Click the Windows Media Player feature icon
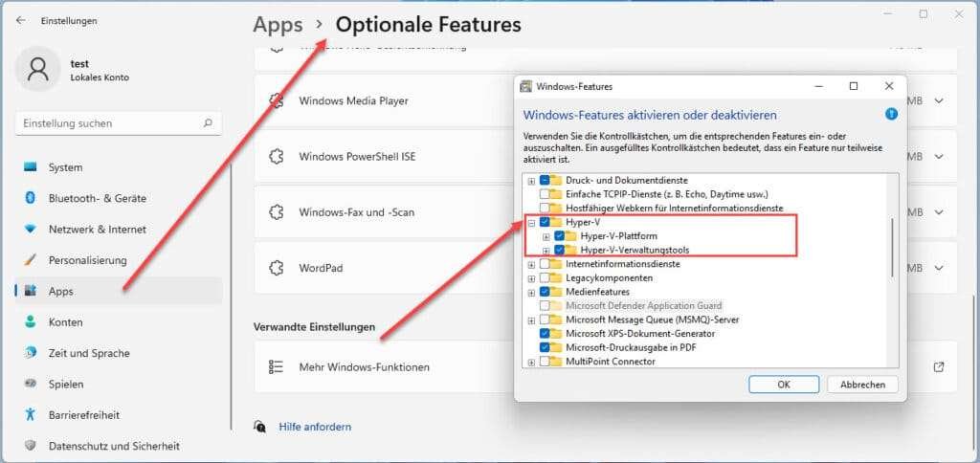The width and height of the screenshot is (980, 463). [277, 101]
